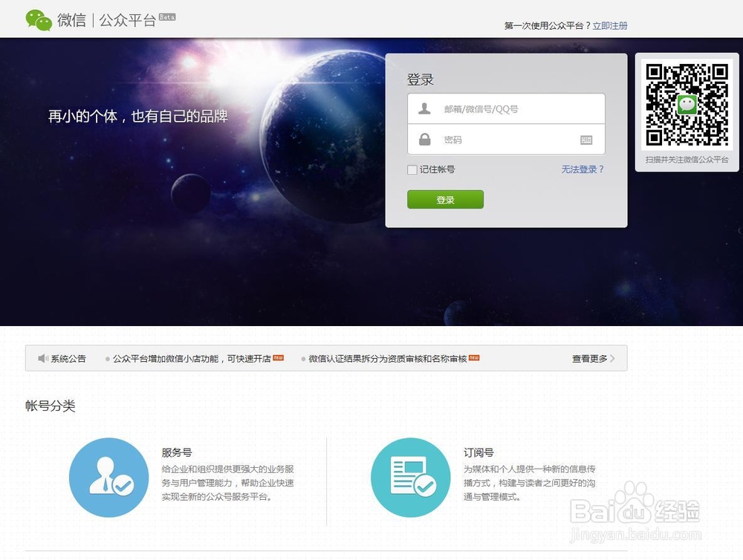Open 公众平台增加微信小店功能 announcement
743x560 pixels.
(192, 359)
